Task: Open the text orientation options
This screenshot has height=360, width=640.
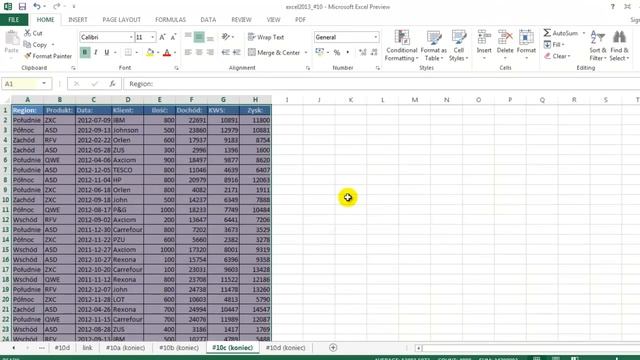Action: pos(227,37)
